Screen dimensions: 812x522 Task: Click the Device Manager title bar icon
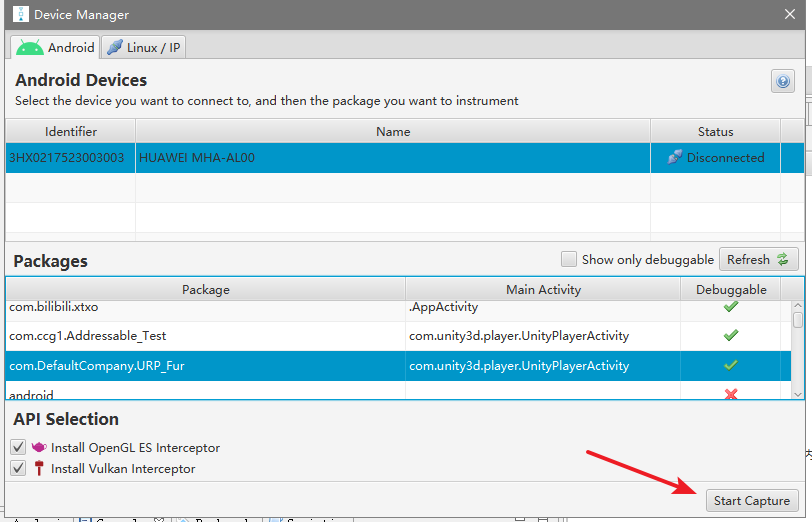(x=20, y=14)
